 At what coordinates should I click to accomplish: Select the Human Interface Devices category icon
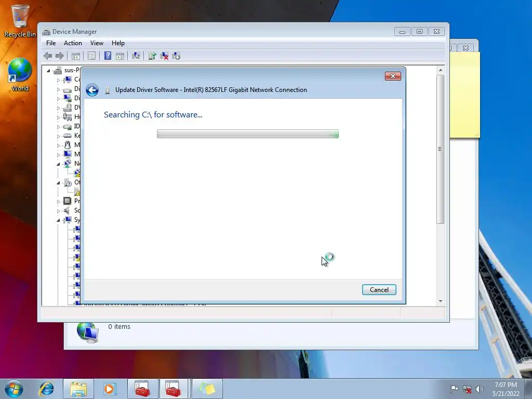67,117
